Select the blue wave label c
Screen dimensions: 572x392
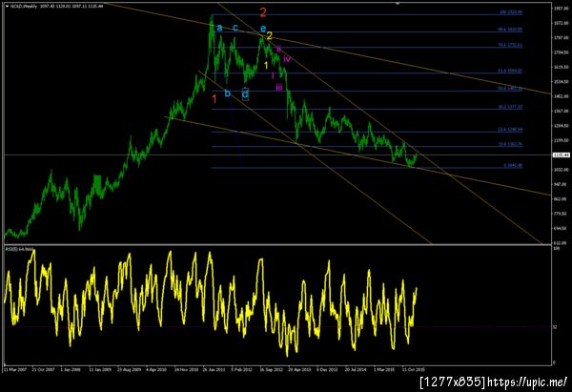(x=235, y=28)
